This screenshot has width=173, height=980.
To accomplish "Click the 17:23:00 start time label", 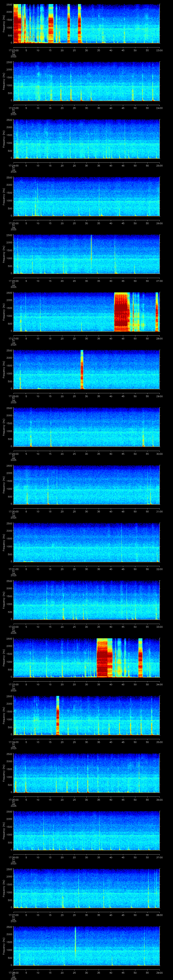I will [13, 108].
